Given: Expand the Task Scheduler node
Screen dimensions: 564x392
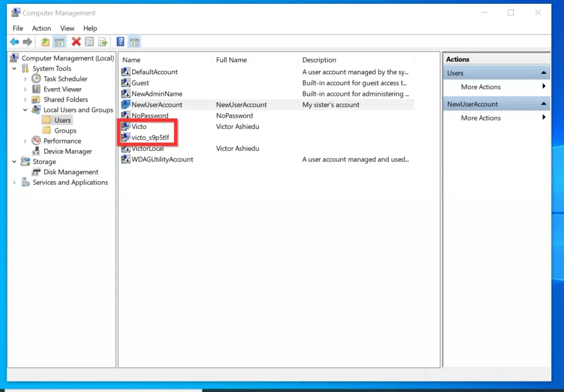Looking at the screenshot, I should [x=25, y=79].
